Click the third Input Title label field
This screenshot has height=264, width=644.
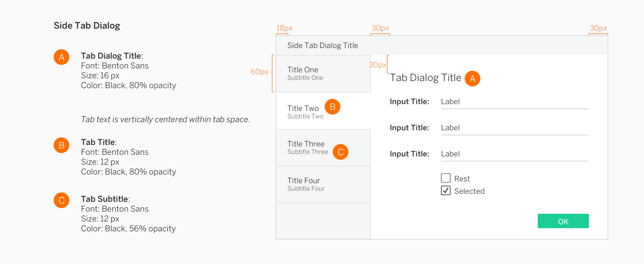515,154
